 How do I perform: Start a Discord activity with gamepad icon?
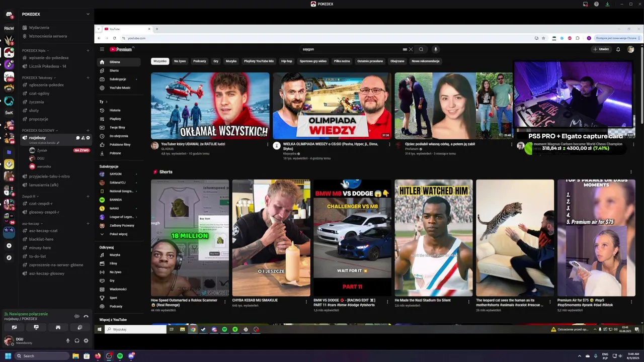(58, 327)
